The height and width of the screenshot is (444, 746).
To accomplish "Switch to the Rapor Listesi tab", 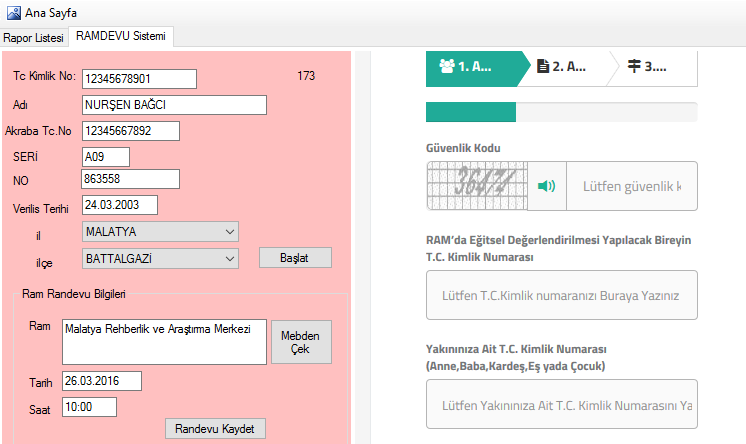I will click(x=34, y=37).
